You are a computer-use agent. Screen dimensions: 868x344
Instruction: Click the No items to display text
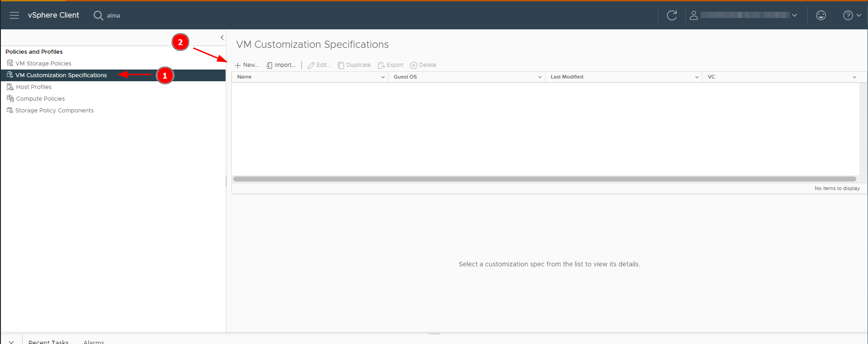click(x=837, y=188)
